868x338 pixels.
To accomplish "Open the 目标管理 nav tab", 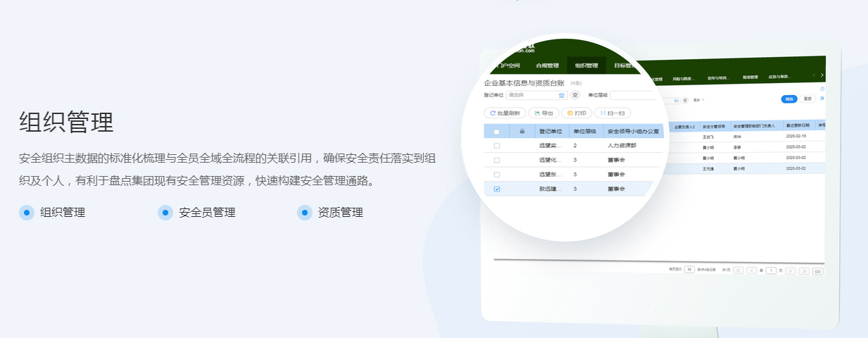I will click(624, 65).
